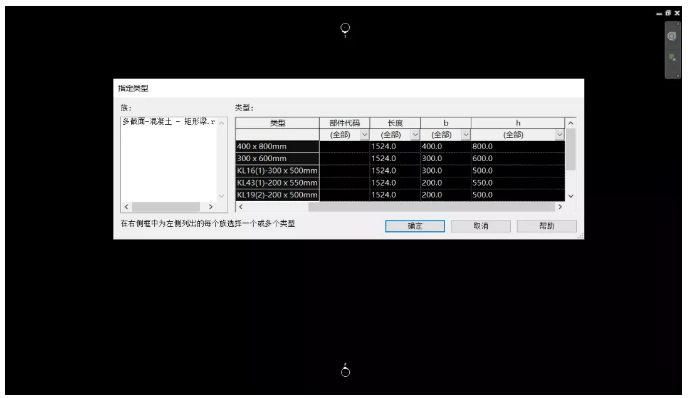The width and height of the screenshot is (688, 398).
Task: Click the b column header
Action: 446,123
